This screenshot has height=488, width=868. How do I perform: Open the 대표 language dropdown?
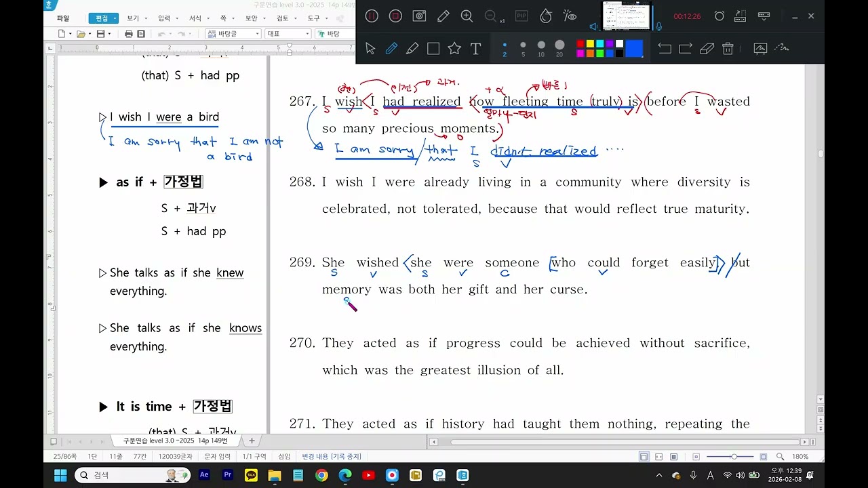click(288, 34)
